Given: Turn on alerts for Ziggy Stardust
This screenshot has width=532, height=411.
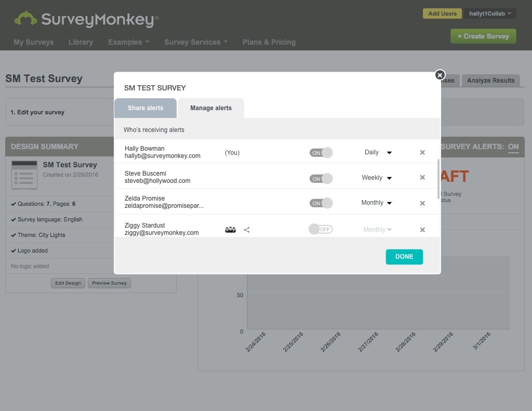Looking at the screenshot, I should pyautogui.click(x=321, y=229).
